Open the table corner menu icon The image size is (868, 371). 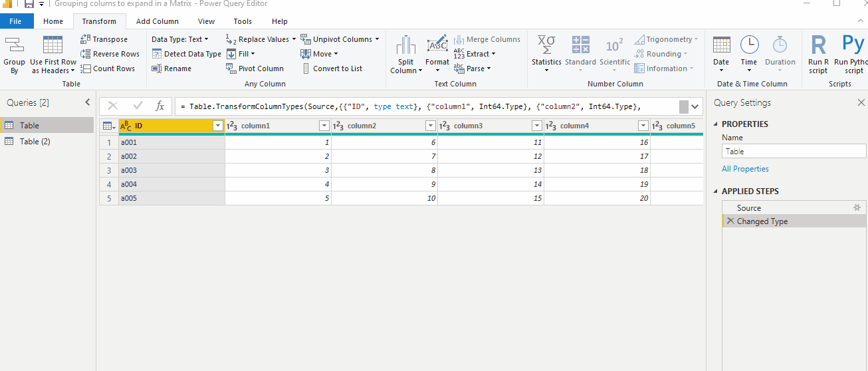click(x=109, y=126)
